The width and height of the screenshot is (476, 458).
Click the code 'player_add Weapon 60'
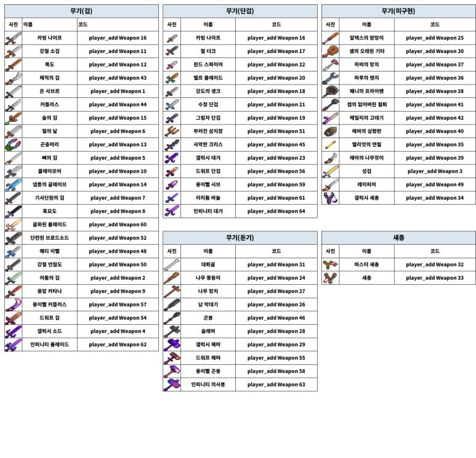(118, 225)
